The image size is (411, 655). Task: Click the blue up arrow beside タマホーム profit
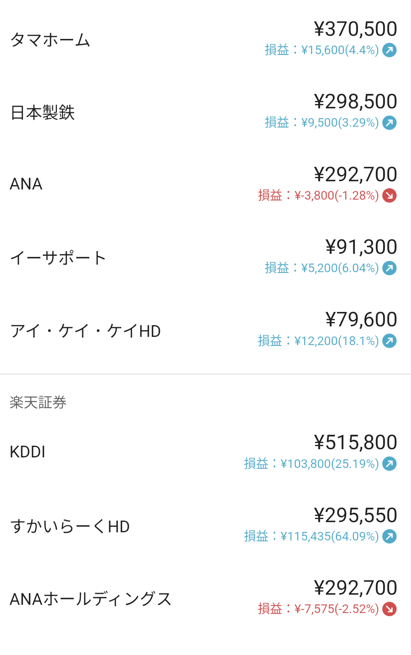point(389,50)
